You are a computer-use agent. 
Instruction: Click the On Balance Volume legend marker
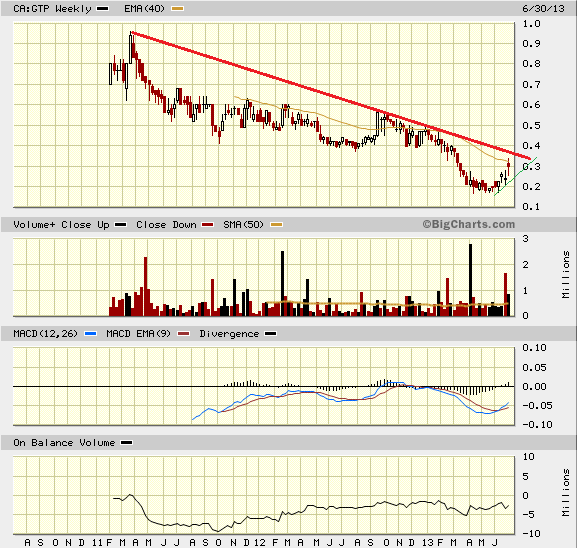(x=127, y=443)
